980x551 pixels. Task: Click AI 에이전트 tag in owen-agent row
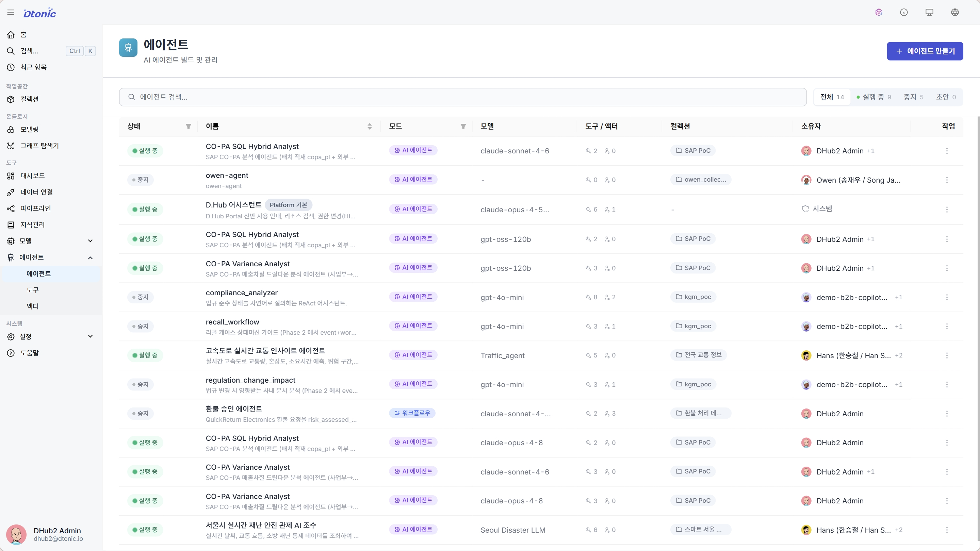pyautogui.click(x=413, y=180)
